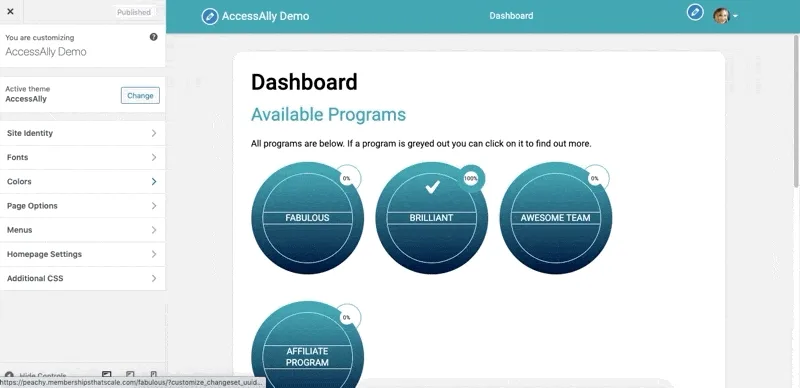This screenshot has height=388, width=800.
Task: Click the 0% progress badge on AWESOME TEAM
Action: [x=595, y=179]
